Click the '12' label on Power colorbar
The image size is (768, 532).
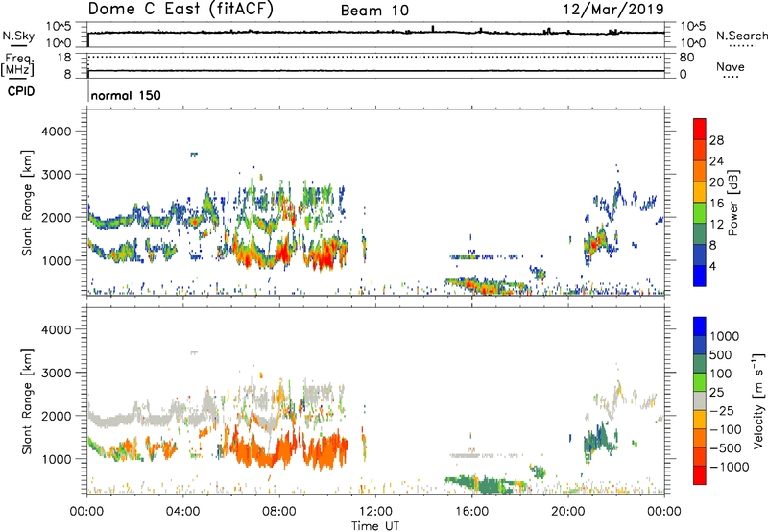pos(716,225)
